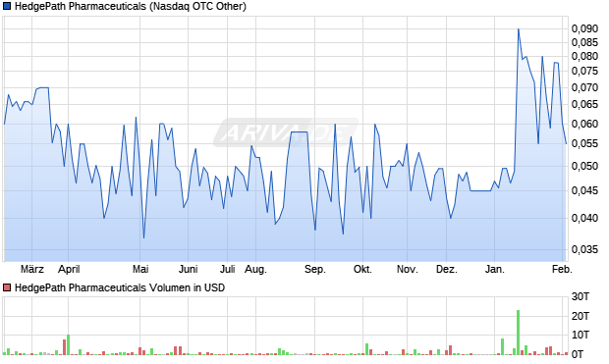Screen dimensions: 609x364
Task: Click the Juli axis label
Action: (x=228, y=269)
